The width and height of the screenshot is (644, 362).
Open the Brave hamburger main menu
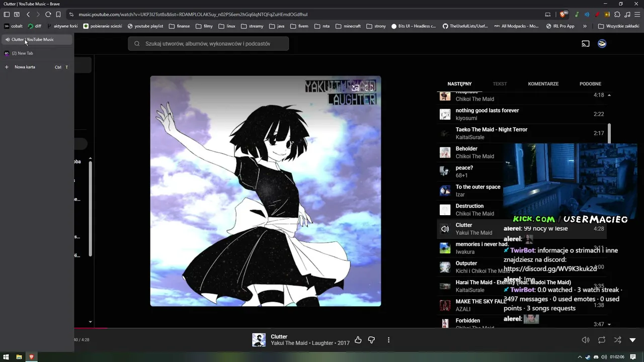coord(636,15)
